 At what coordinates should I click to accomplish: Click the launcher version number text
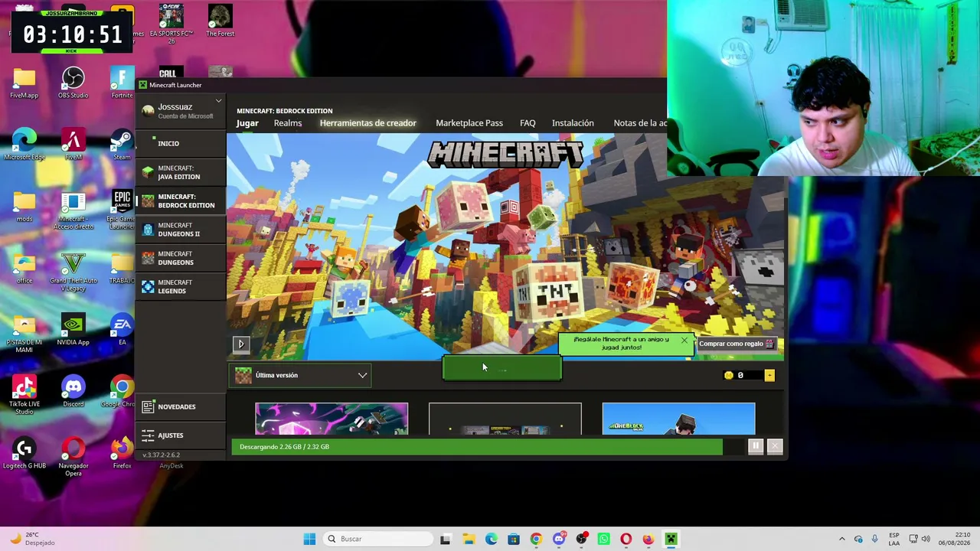[x=161, y=455]
